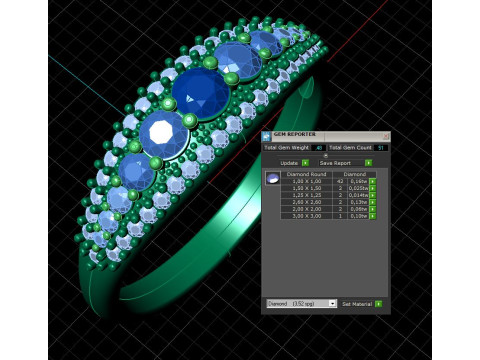Click green arrow on 1,25 X 1,25 row

[x=373, y=196]
